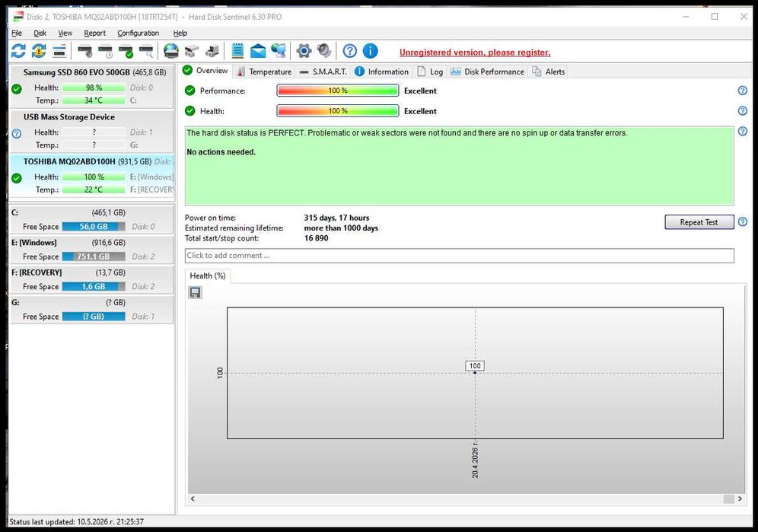Switch to the Temperature tab
This screenshot has width=758, height=532.
click(264, 72)
